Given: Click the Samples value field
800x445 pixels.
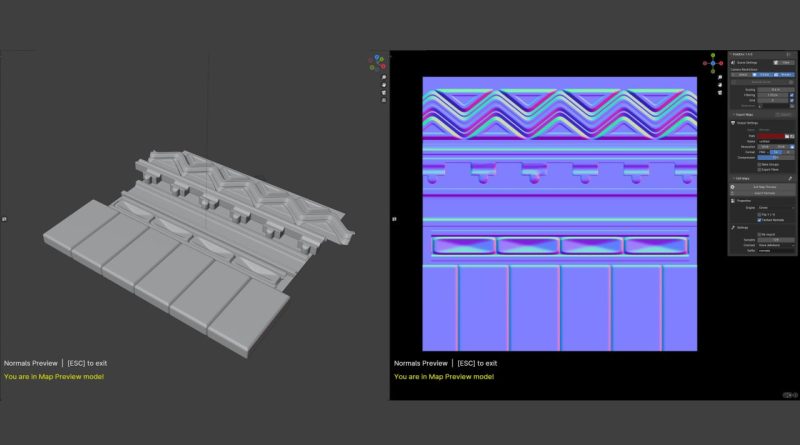Looking at the screenshot, I should (775, 240).
